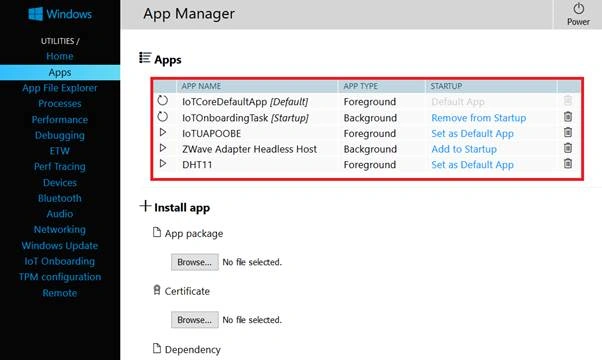602x360 pixels.
Task: Set IoTUAPOOBE as Default App
Action: (472, 134)
